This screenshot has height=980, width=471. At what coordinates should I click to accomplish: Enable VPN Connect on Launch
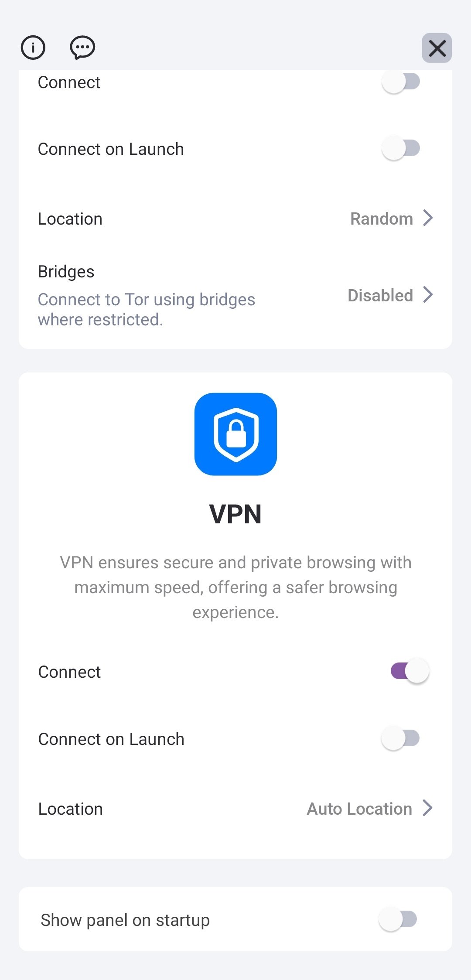pyautogui.click(x=400, y=739)
